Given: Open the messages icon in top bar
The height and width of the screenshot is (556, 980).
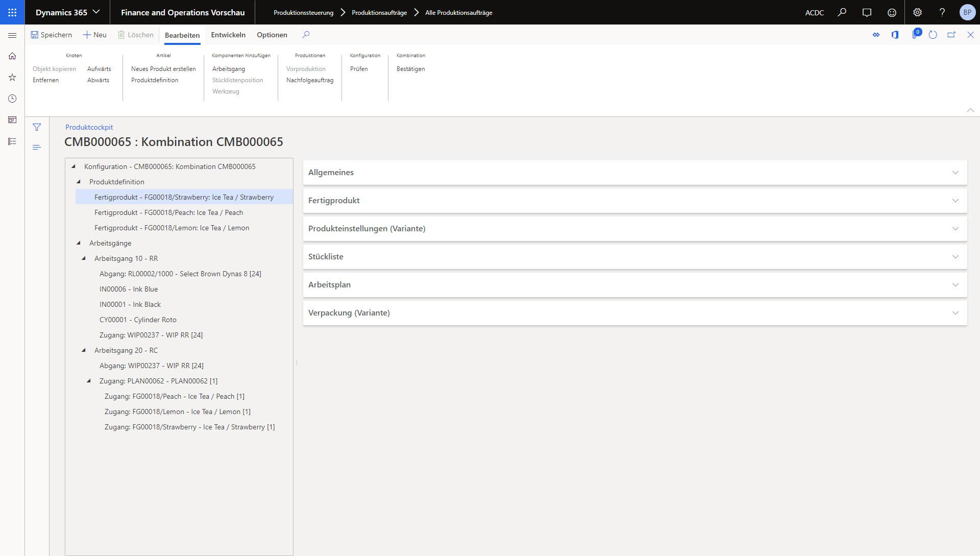Looking at the screenshot, I should tap(867, 12).
